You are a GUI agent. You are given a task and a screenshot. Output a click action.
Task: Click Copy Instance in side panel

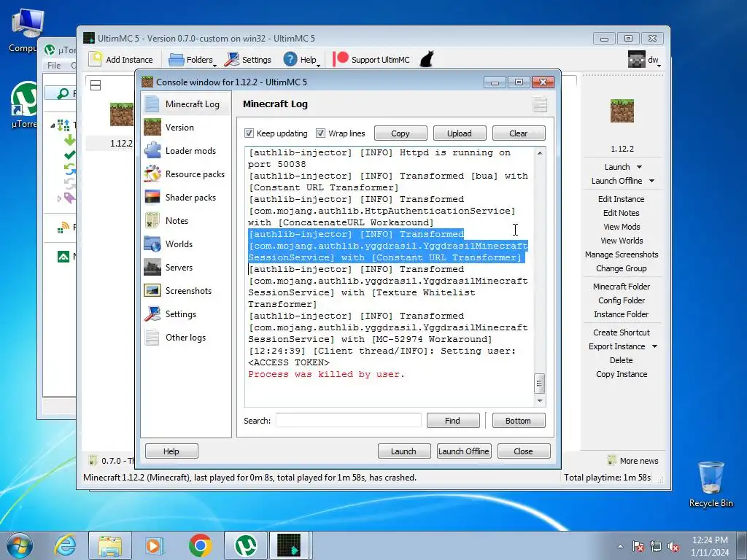tap(622, 374)
